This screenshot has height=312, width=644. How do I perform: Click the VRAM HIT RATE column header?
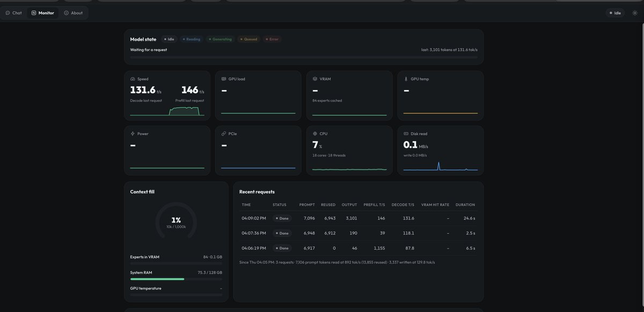click(435, 205)
